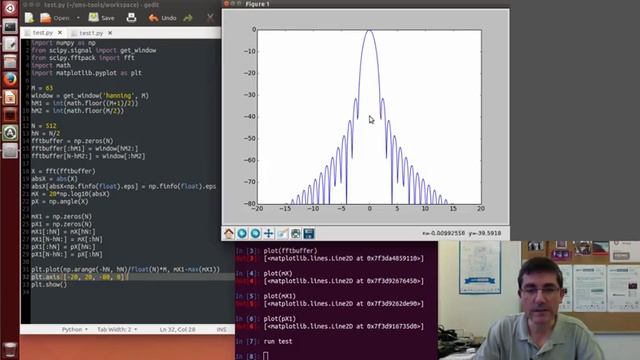Switch to the test1.py tab
Screen dimensions: 640x360
pos(90,33)
